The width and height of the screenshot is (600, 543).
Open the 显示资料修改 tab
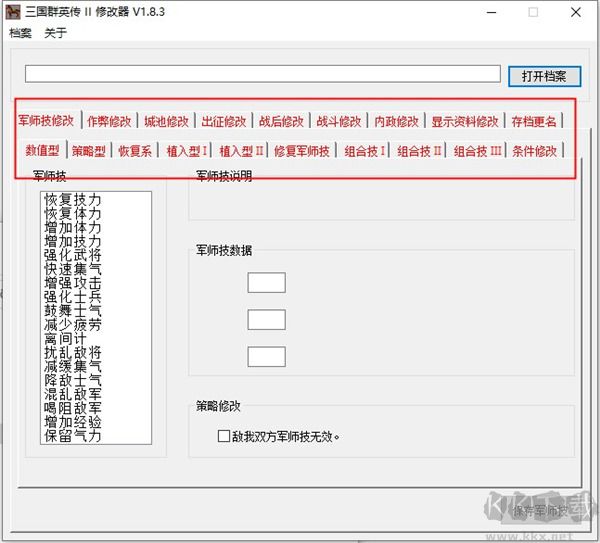[465, 121]
